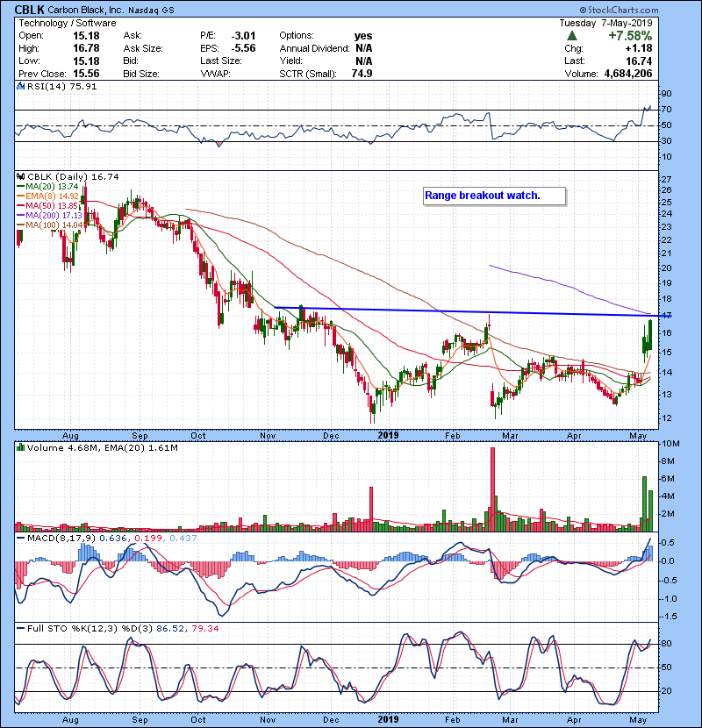
Task: Click the date Tuesday 7-May-2019
Action: (x=605, y=23)
